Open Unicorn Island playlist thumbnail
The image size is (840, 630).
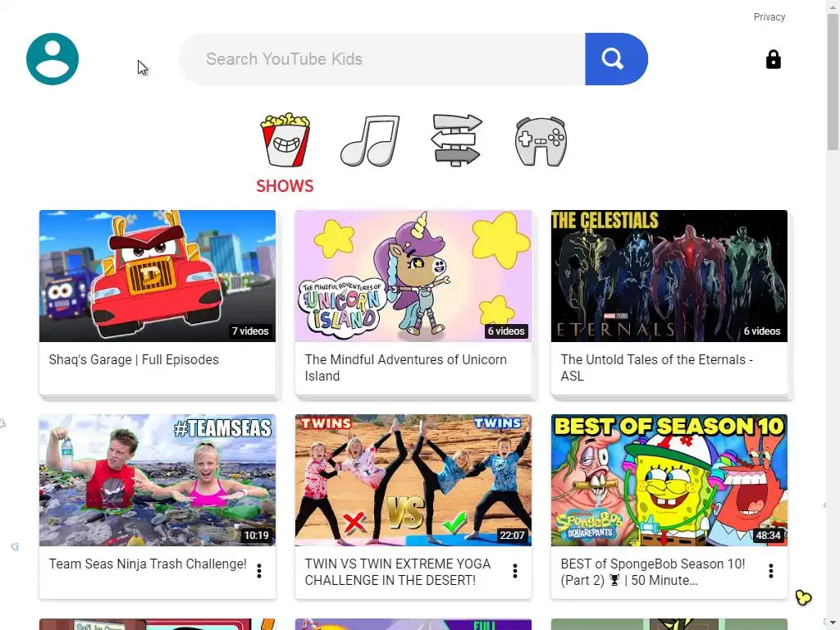pyautogui.click(x=413, y=276)
